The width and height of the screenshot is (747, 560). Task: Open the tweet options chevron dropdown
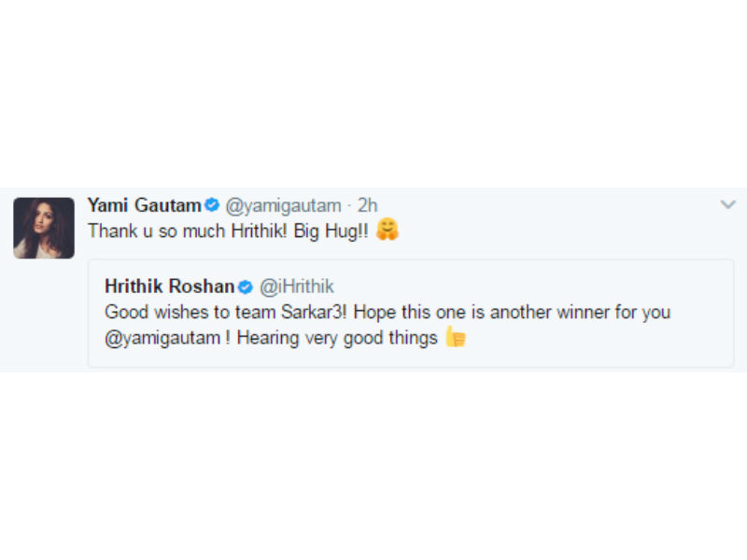pyautogui.click(x=728, y=204)
